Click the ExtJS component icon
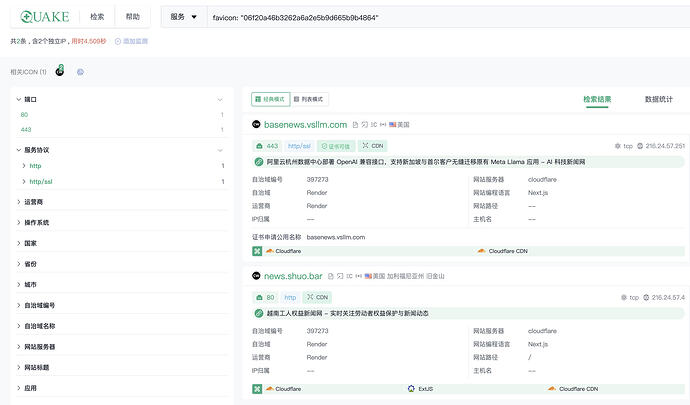Image resolution: width=690 pixels, height=405 pixels. click(411, 389)
